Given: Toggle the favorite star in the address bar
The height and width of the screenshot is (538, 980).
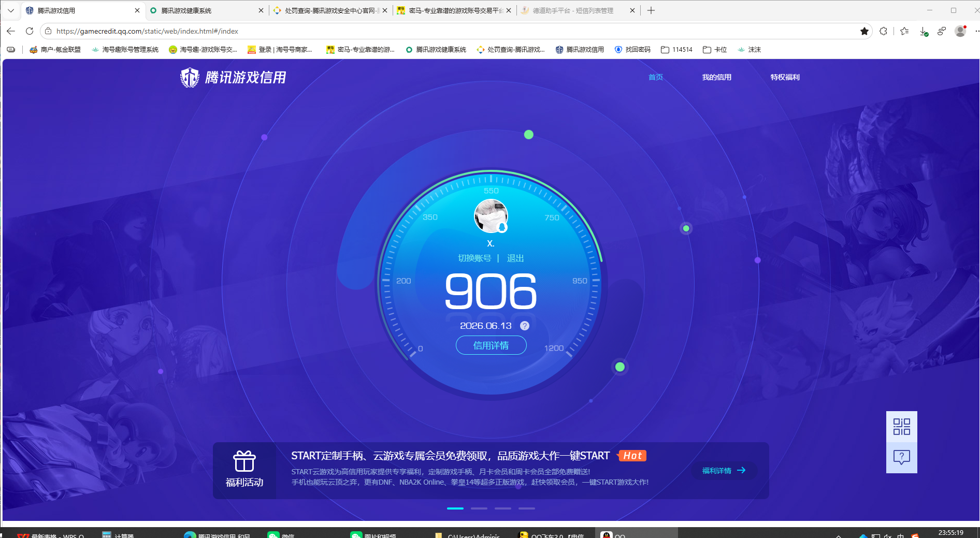Looking at the screenshot, I should [864, 31].
